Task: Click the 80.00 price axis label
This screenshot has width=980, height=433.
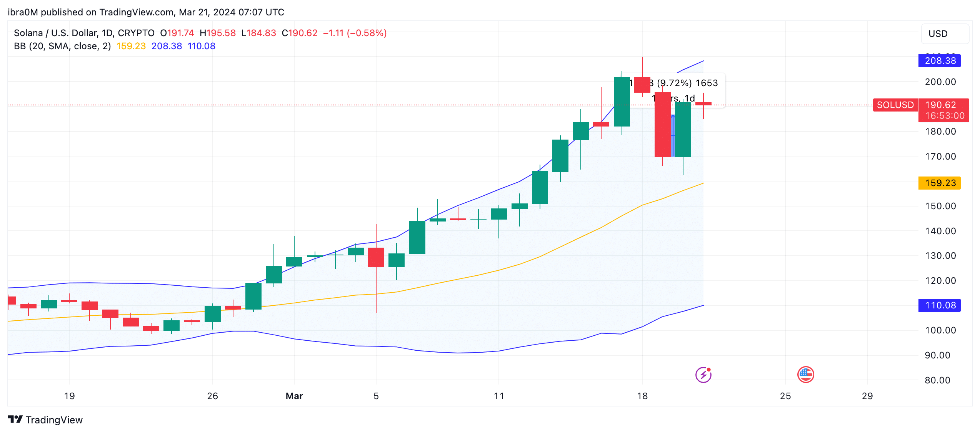Action: [x=937, y=380]
